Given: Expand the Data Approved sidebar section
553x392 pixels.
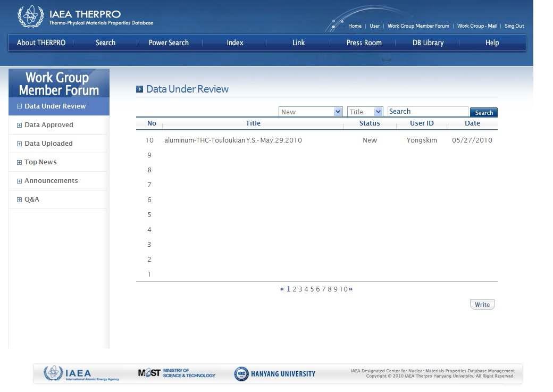Looking at the screenshot, I should point(20,125).
